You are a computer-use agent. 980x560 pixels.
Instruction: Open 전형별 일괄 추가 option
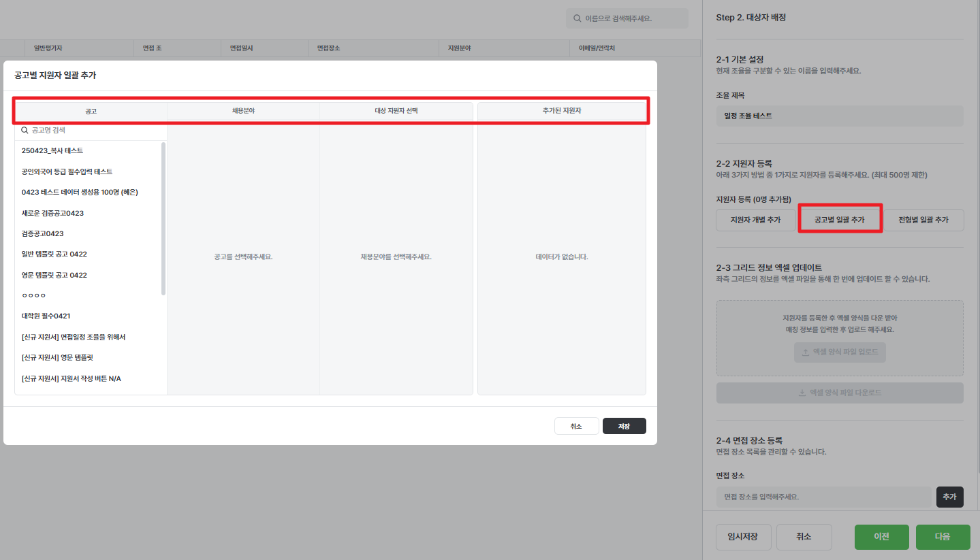pos(923,220)
